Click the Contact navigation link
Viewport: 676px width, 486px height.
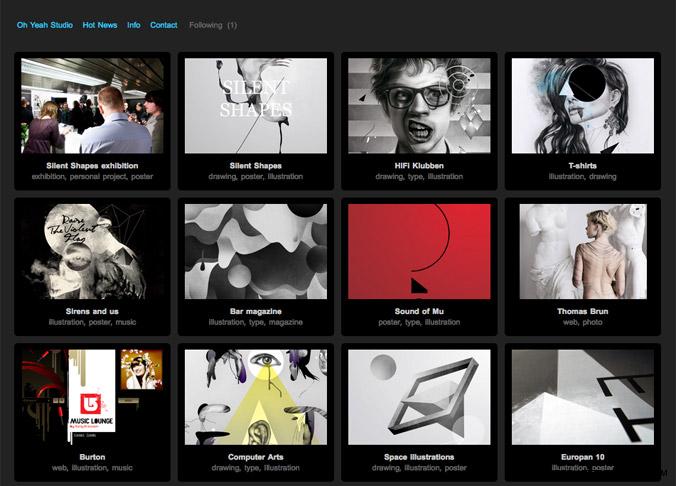164,25
